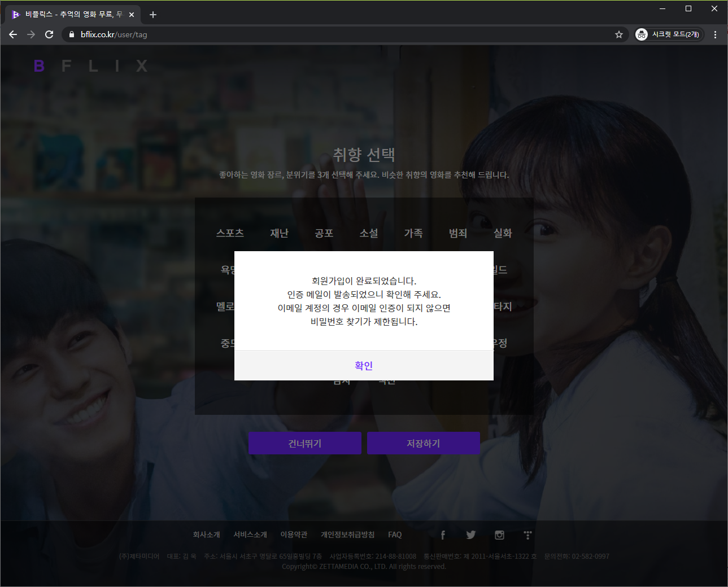Close the 비플릭스 browser tab

pos(132,15)
